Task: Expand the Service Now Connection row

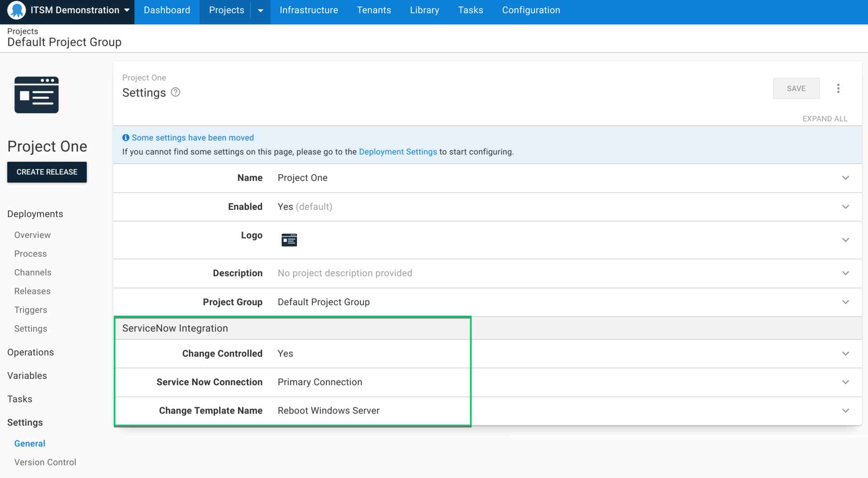Action: click(x=845, y=382)
